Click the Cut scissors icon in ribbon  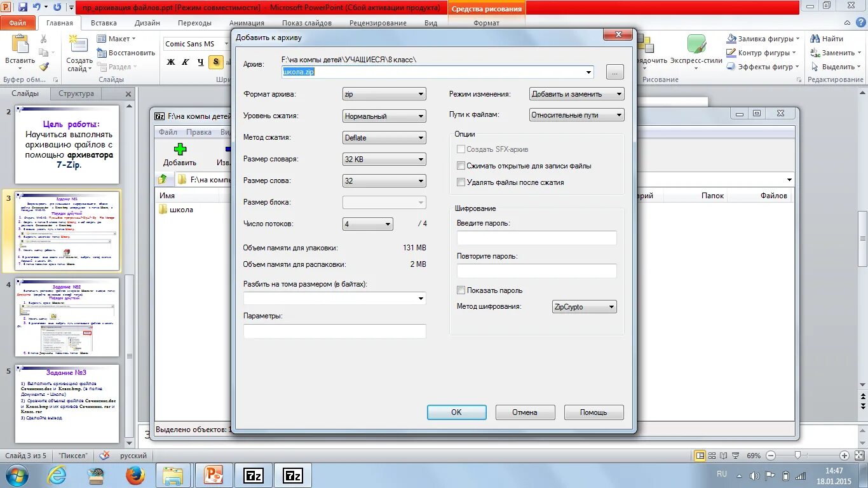(x=44, y=39)
